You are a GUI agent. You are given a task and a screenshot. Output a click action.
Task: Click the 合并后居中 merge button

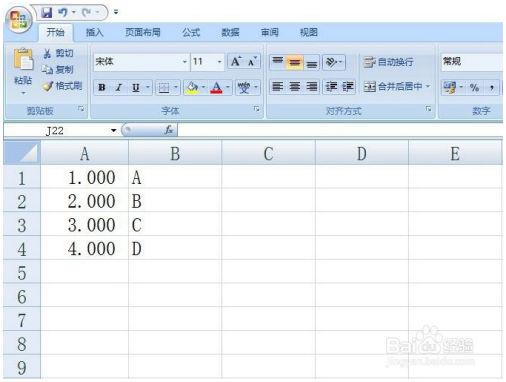point(397,87)
